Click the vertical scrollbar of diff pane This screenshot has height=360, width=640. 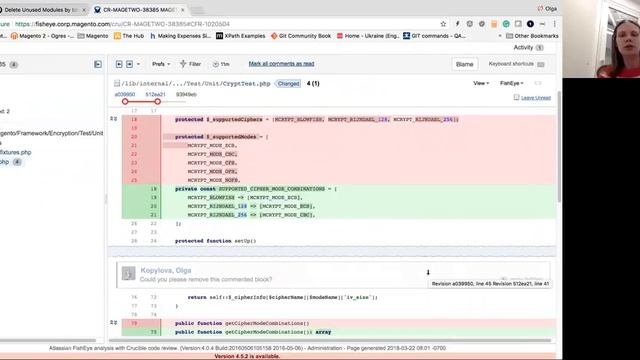tap(559, 147)
